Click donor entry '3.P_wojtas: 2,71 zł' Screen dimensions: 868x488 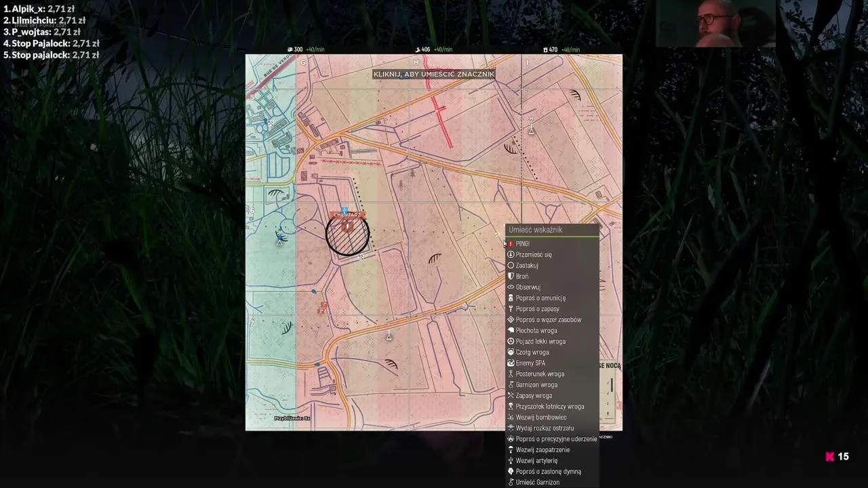(x=41, y=32)
